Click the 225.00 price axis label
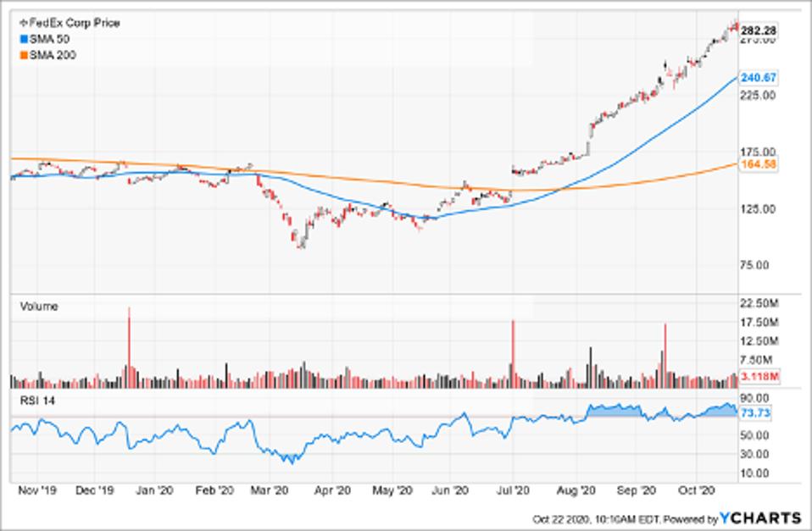 tap(758, 95)
